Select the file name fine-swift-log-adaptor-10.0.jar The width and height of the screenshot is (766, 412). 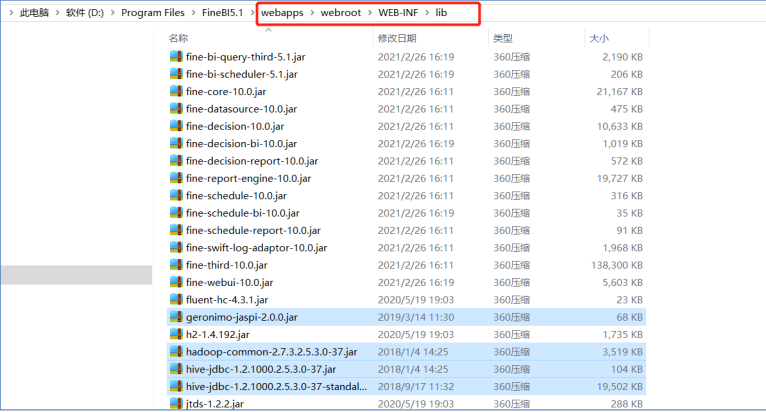[256, 247]
